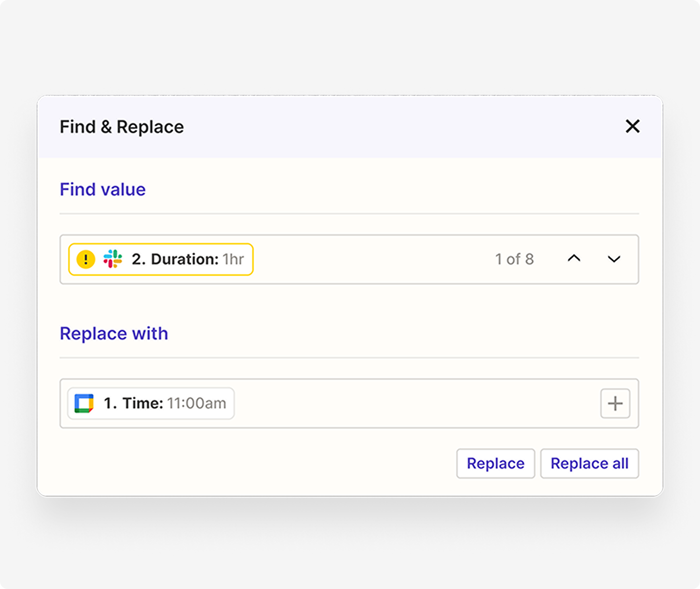
Task: Go to previous match with up chevron
Action: pyautogui.click(x=574, y=259)
